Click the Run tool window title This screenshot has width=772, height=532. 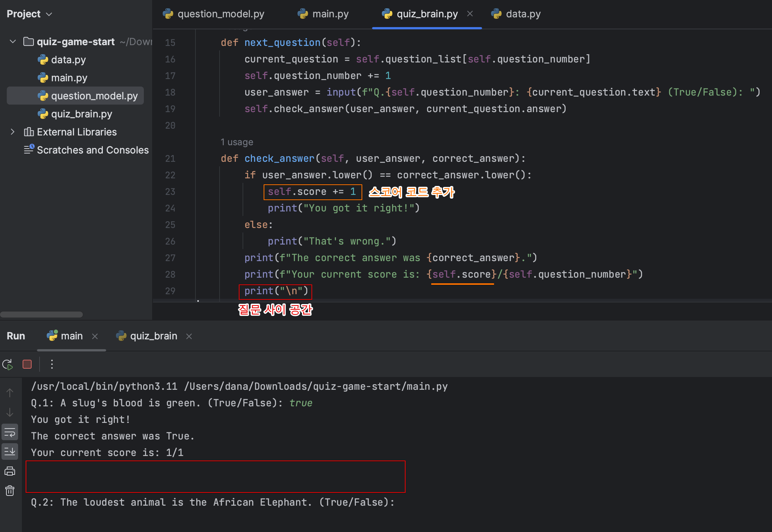point(16,336)
